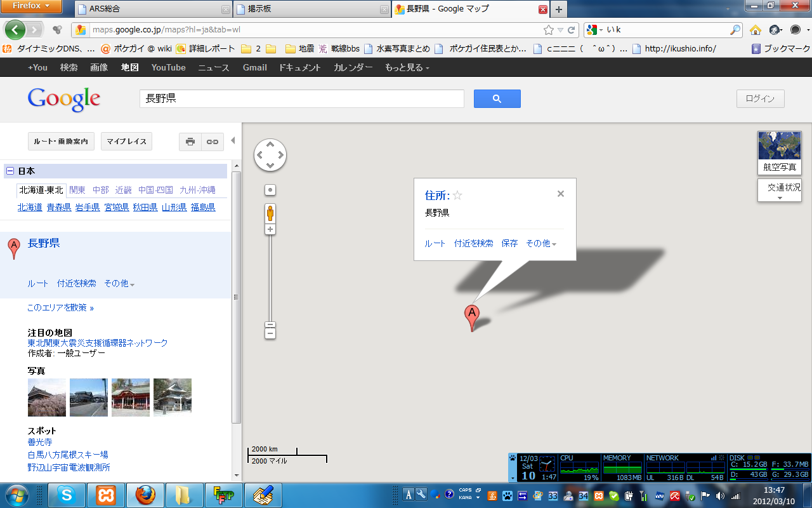Click the blue search magnifier button
The height and width of the screenshot is (508, 812).
(497, 98)
